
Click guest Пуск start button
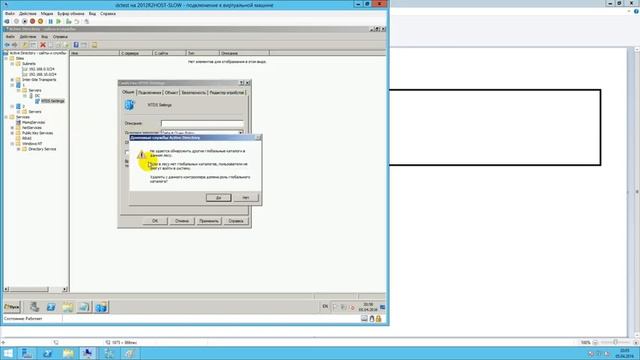click(x=12, y=307)
